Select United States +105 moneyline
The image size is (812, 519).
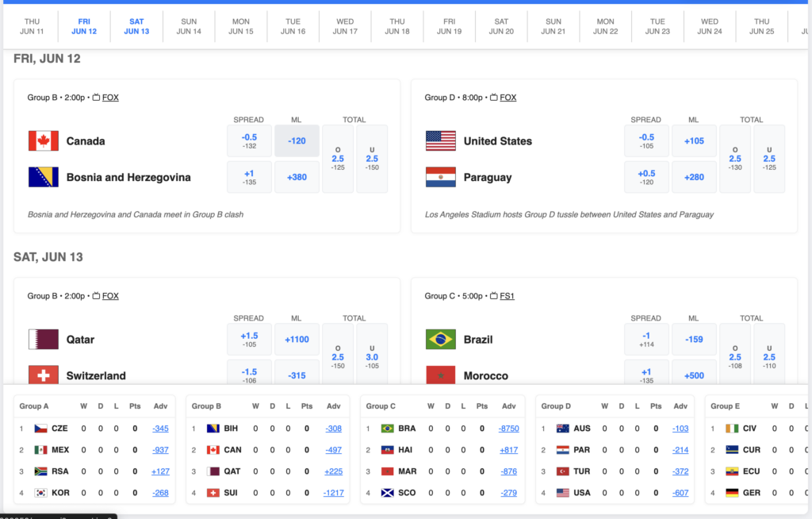[x=694, y=141]
